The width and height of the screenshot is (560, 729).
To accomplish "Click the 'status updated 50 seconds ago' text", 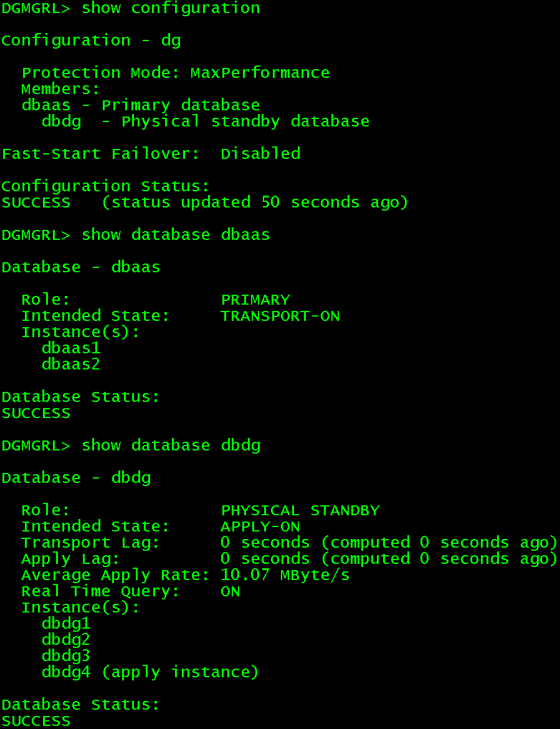I will 255,202.
